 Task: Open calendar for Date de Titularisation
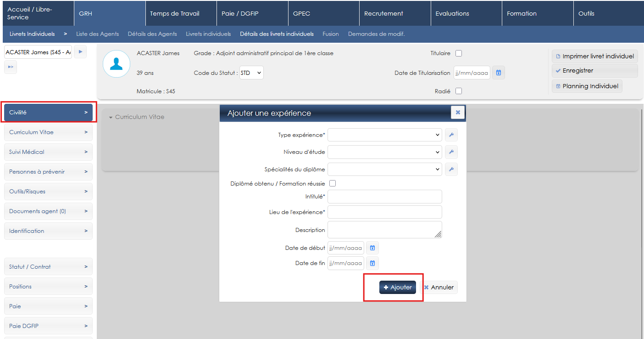499,73
